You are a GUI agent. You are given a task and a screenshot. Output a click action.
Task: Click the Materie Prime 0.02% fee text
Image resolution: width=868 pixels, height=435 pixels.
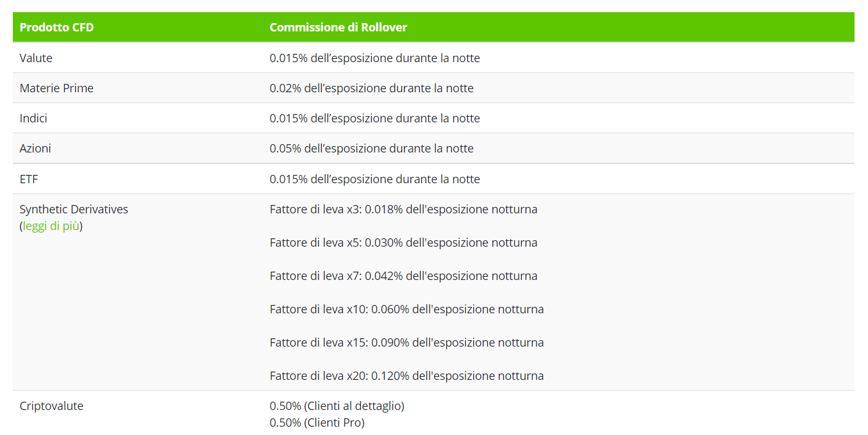pos(371,88)
